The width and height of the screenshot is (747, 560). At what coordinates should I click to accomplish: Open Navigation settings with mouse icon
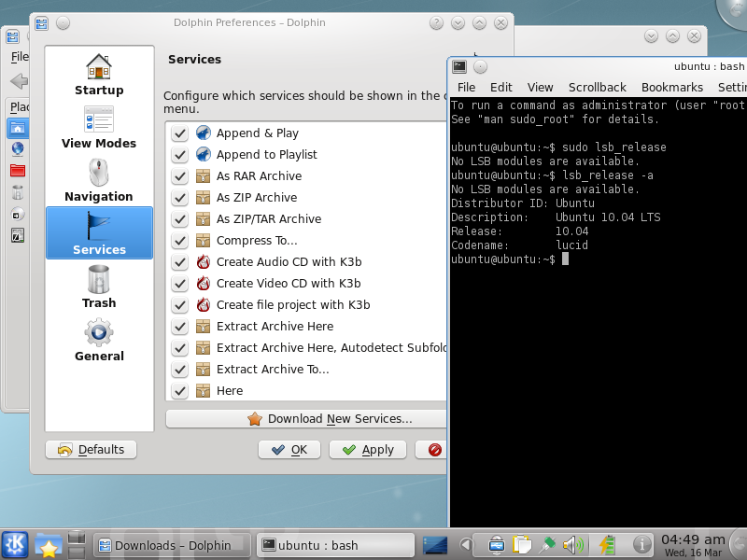99,180
